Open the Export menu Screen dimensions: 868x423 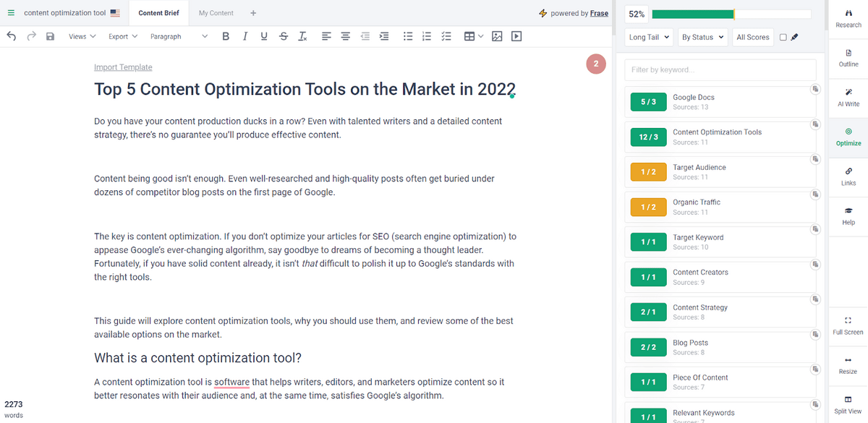coord(122,36)
